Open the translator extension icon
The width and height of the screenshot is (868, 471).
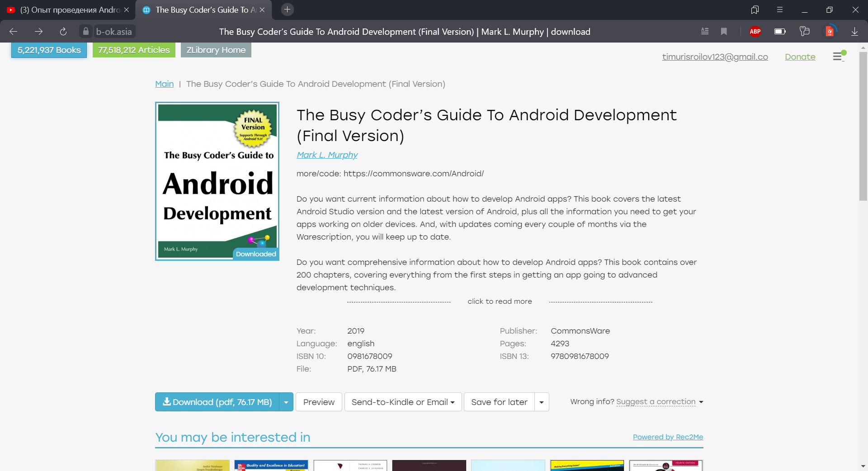[x=805, y=31]
